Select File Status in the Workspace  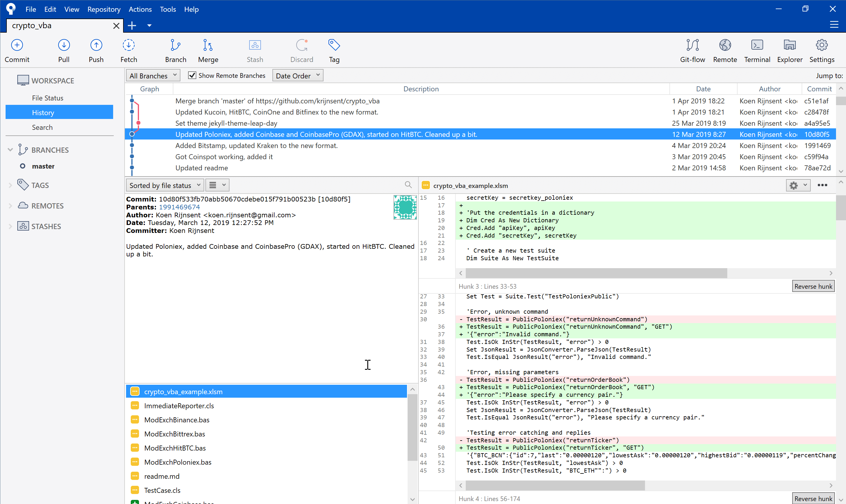tap(48, 98)
